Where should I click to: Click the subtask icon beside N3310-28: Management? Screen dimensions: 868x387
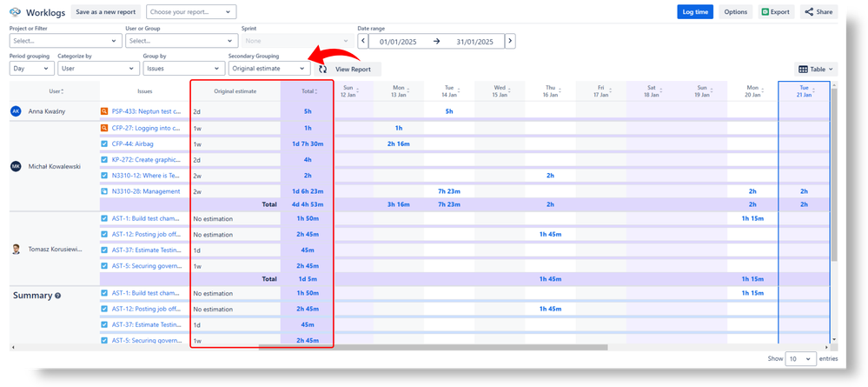click(x=104, y=191)
